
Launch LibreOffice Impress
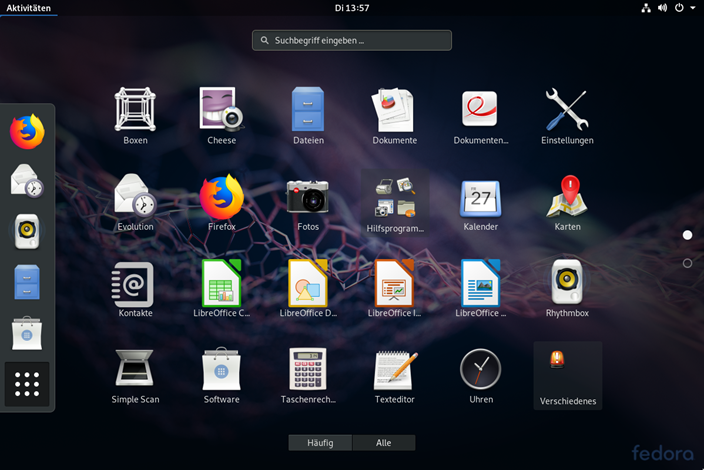(x=394, y=289)
